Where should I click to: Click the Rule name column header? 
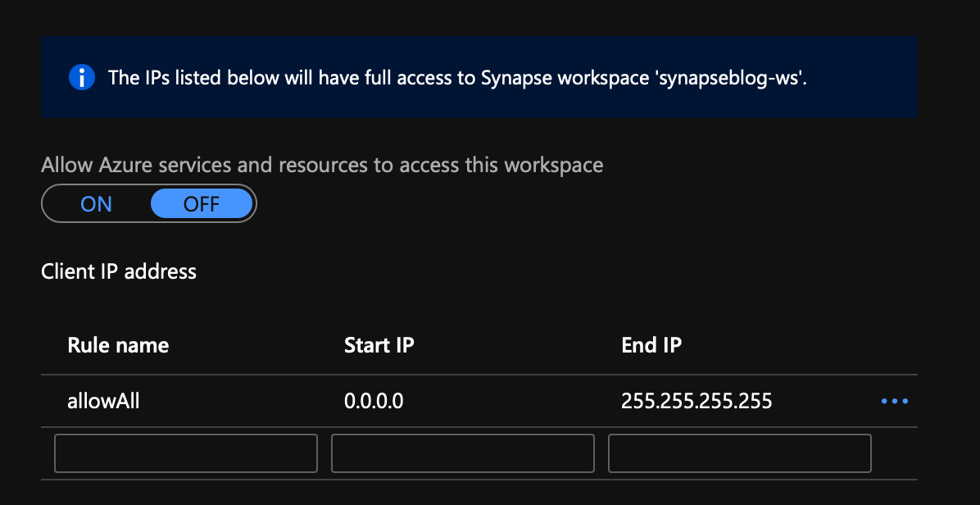(x=118, y=345)
